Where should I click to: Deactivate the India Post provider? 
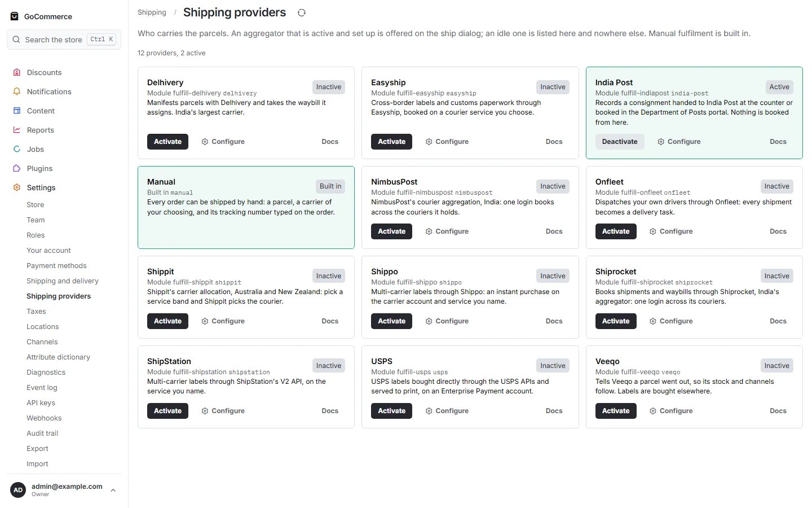[620, 142]
